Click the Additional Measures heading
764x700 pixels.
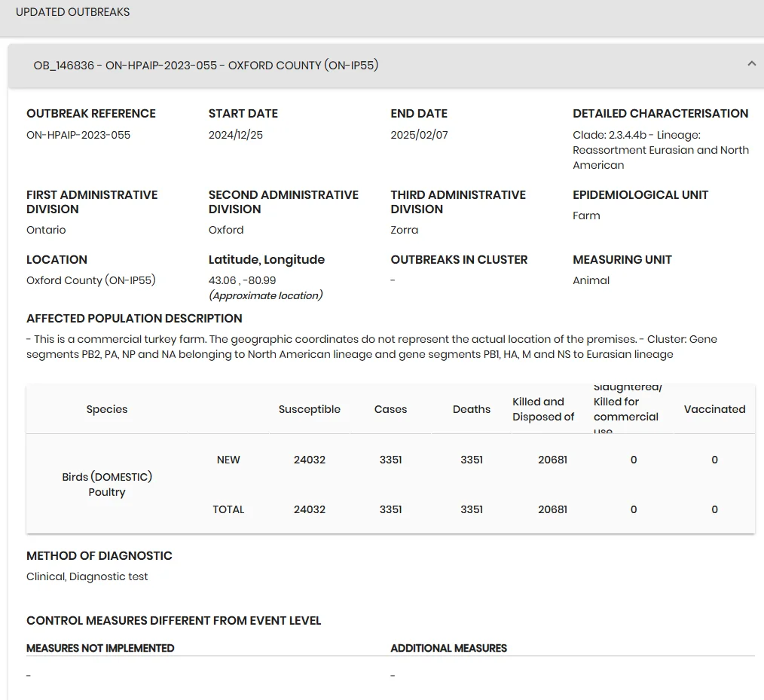(449, 648)
